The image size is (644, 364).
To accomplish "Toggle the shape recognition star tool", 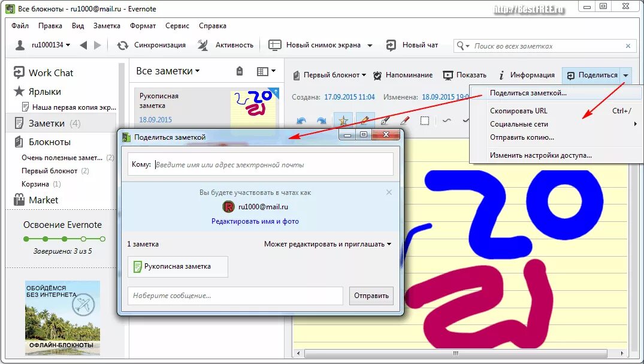I will [x=343, y=121].
